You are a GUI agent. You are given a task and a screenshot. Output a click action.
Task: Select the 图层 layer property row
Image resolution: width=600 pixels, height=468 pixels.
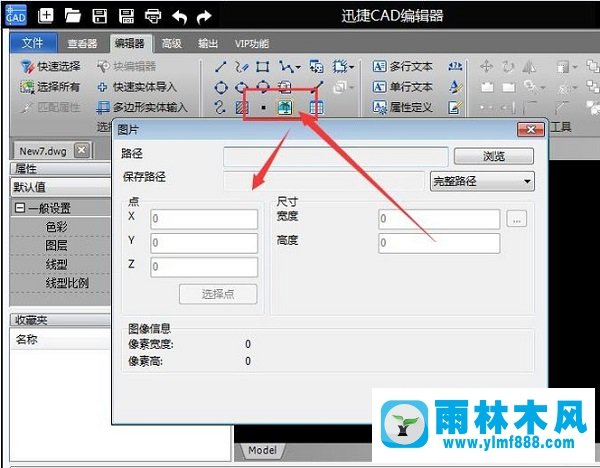(60, 246)
